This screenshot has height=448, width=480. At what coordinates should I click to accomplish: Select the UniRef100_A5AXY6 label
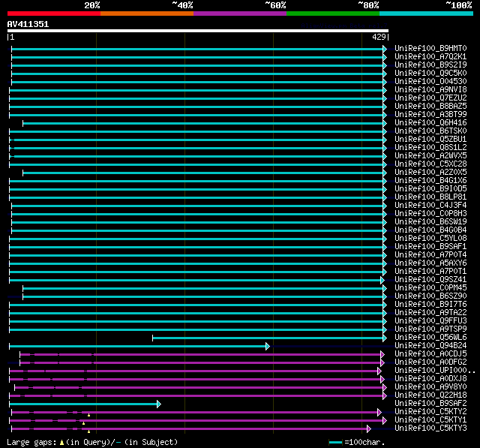tap(430, 263)
